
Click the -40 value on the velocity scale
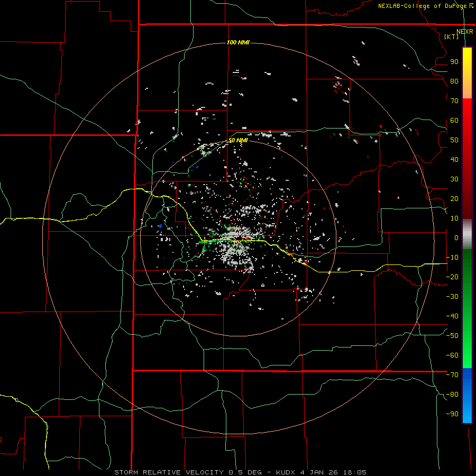click(452, 316)
